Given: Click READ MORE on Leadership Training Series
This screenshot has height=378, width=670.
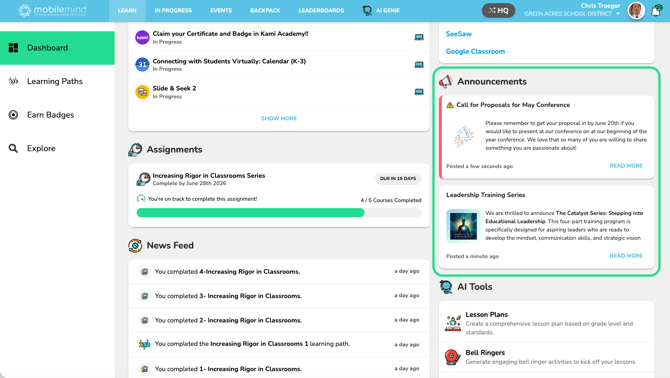Looking at the screenshot, I should click(x=626, y=256).
